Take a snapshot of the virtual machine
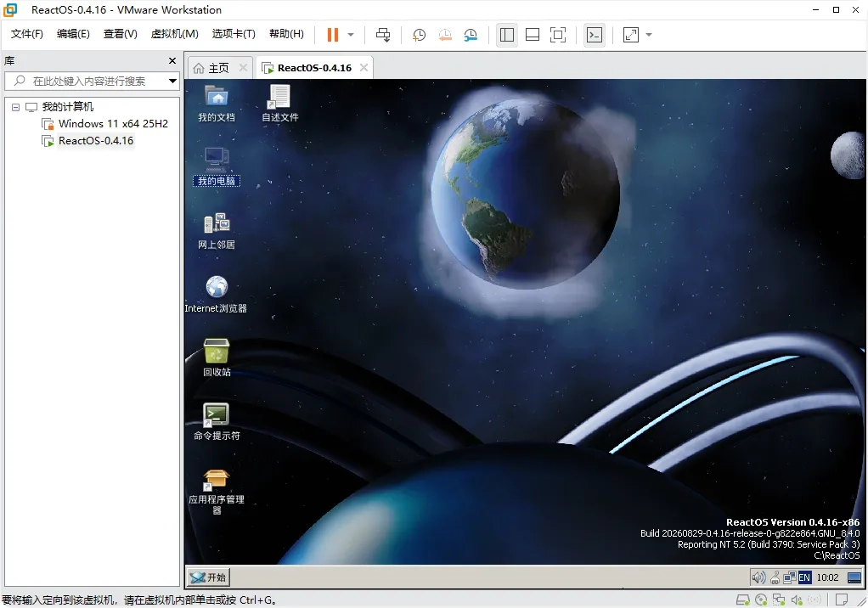The height and width of the screenshot is (608, 868). point(419,35)
